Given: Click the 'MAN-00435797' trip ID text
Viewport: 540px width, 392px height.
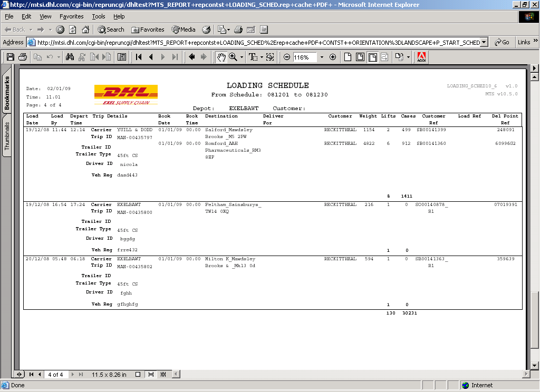Looking at the screenshot, I should (x=134, y=138).
